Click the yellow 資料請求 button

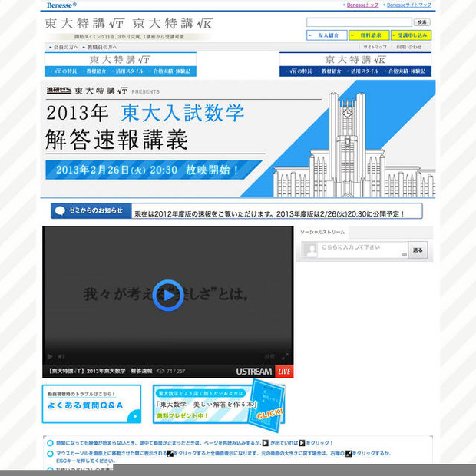(x=369, y=35)
